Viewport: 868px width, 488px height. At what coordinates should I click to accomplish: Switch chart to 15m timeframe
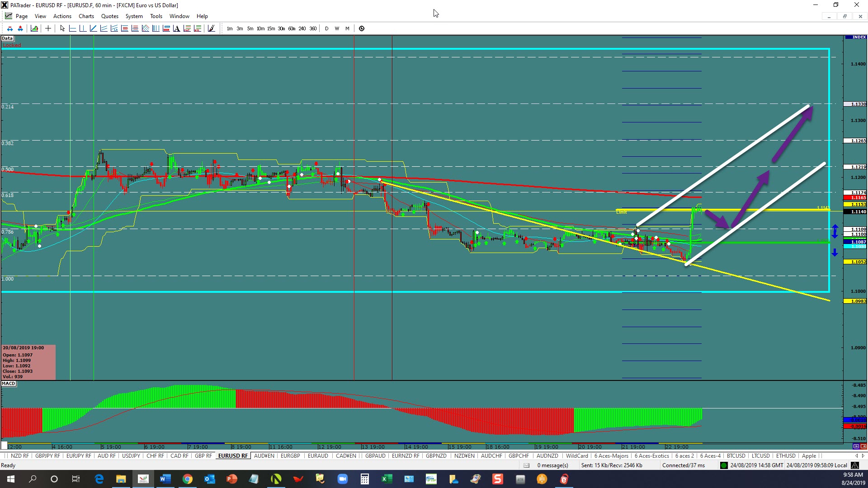271,28
